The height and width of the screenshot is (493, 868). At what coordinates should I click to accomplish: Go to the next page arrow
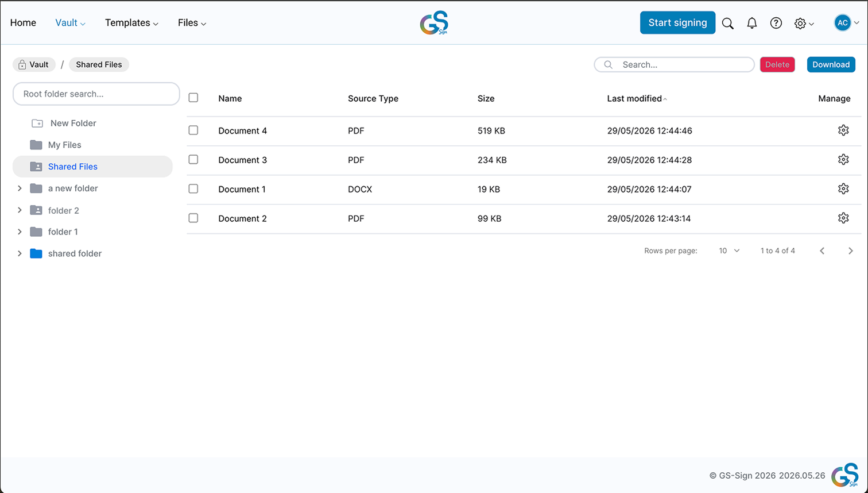click(851, 251)
